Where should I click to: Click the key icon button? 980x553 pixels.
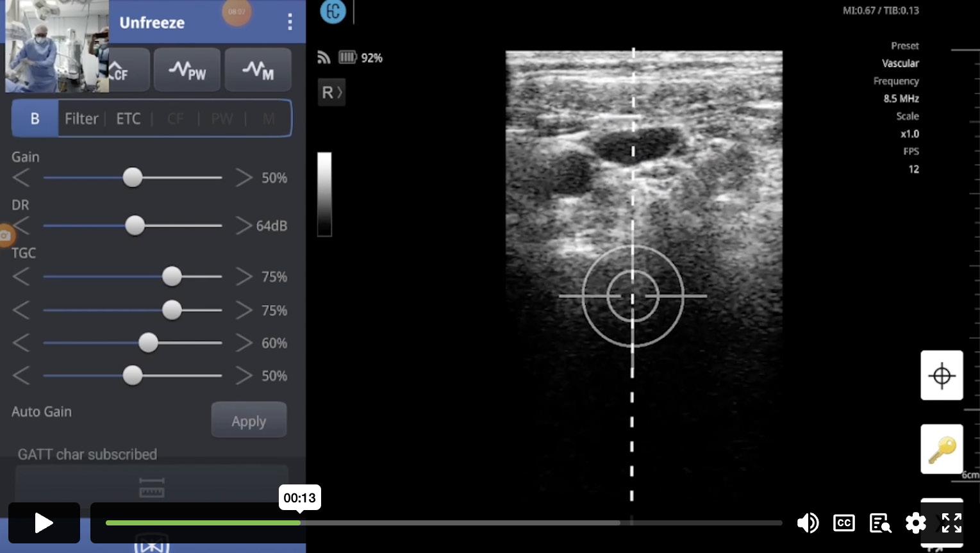click(x=942, y=449)
